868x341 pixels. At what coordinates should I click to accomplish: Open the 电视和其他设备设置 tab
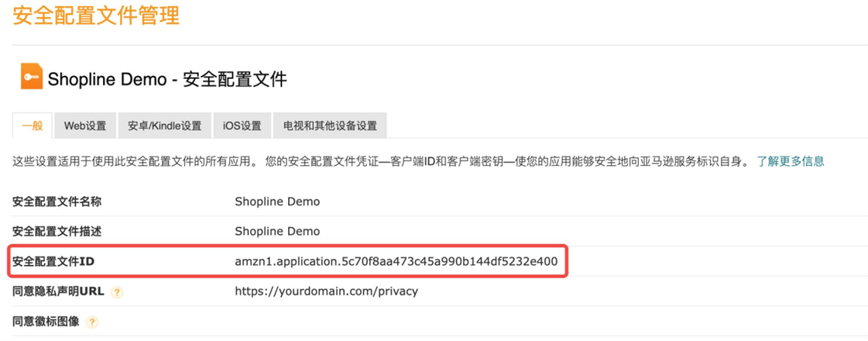330,126
